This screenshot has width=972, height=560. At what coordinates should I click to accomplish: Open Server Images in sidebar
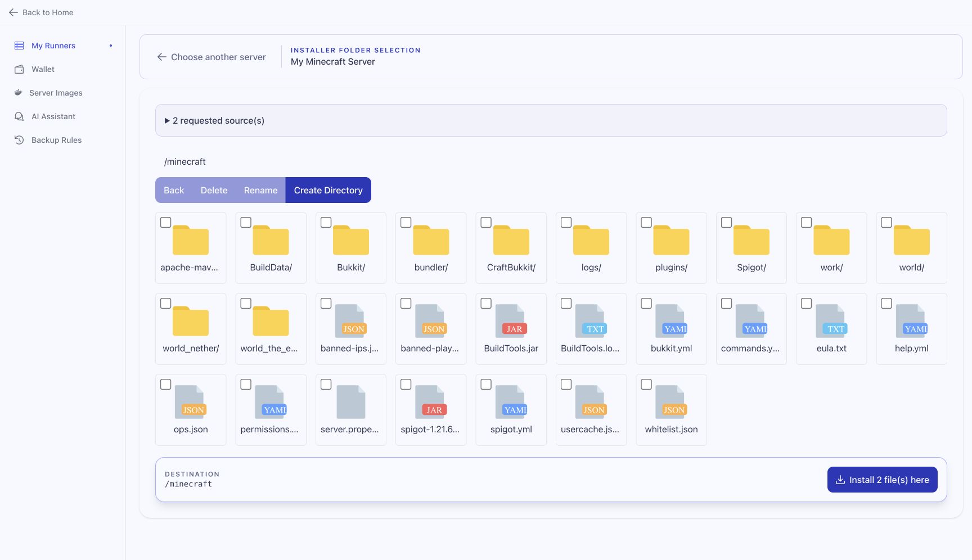pos(56,93)
